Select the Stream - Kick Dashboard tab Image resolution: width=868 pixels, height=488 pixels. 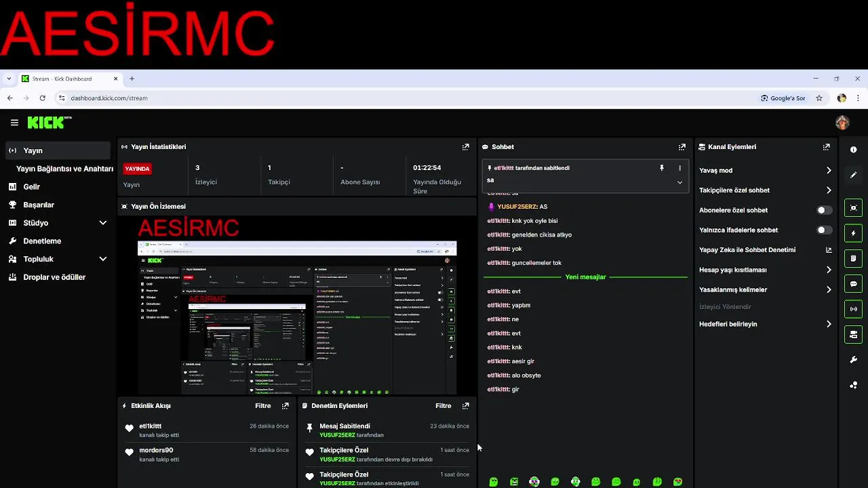pyautogui.click(x=69, y=79)
